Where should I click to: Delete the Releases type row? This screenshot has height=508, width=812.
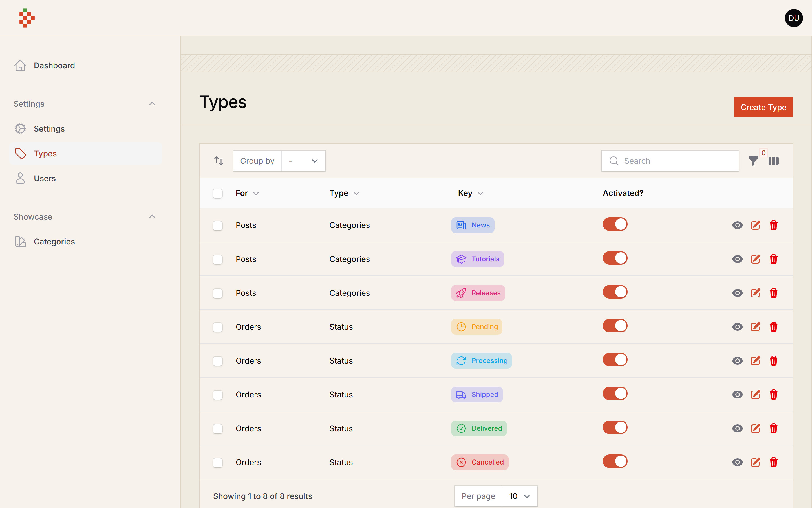click(x=773, y=293)
